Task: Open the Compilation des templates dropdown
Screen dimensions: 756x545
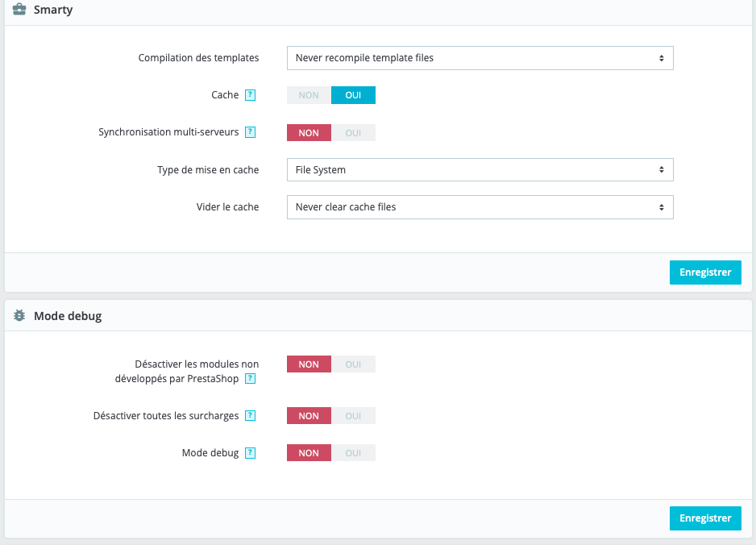Action: (x=480, y=58)
